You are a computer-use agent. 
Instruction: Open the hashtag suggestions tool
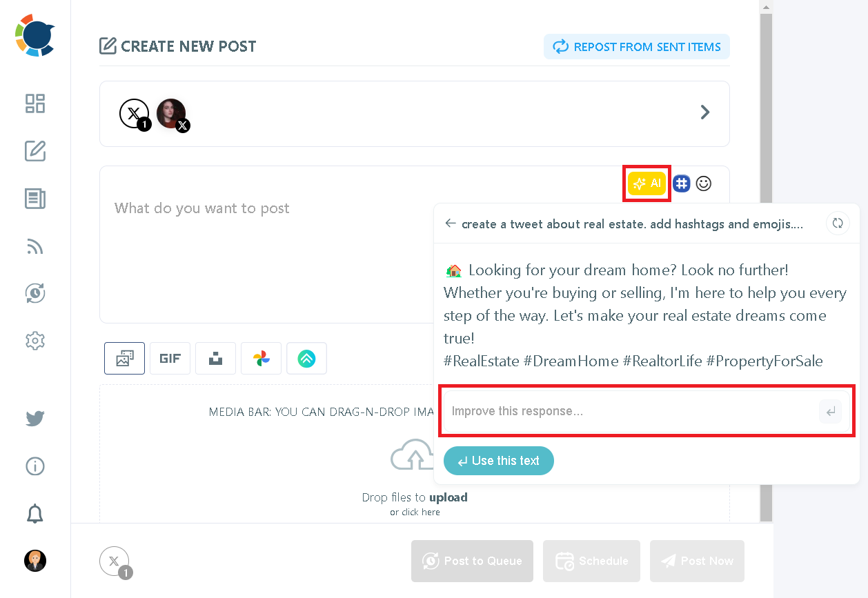[681, 183]
